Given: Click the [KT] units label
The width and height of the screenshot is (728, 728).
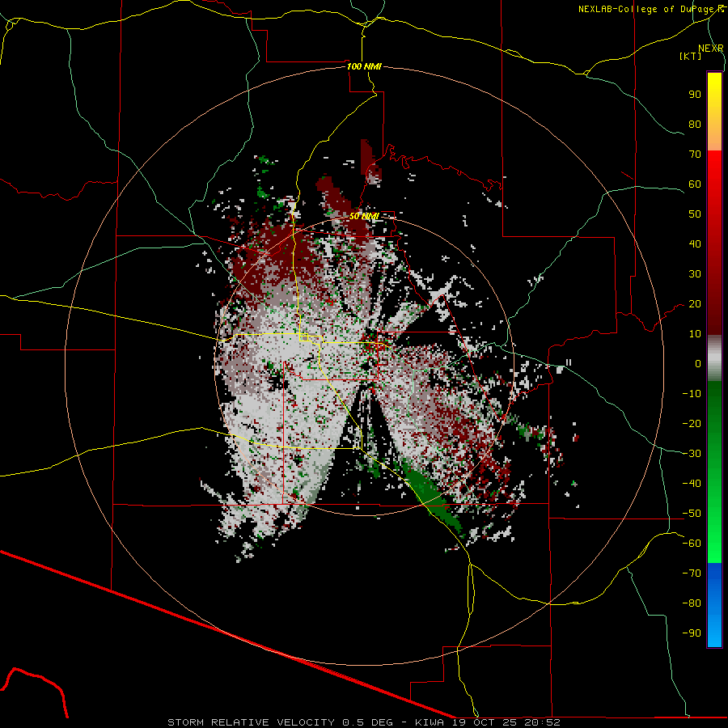Looking at the screenshot, I should tap(691, 56).
